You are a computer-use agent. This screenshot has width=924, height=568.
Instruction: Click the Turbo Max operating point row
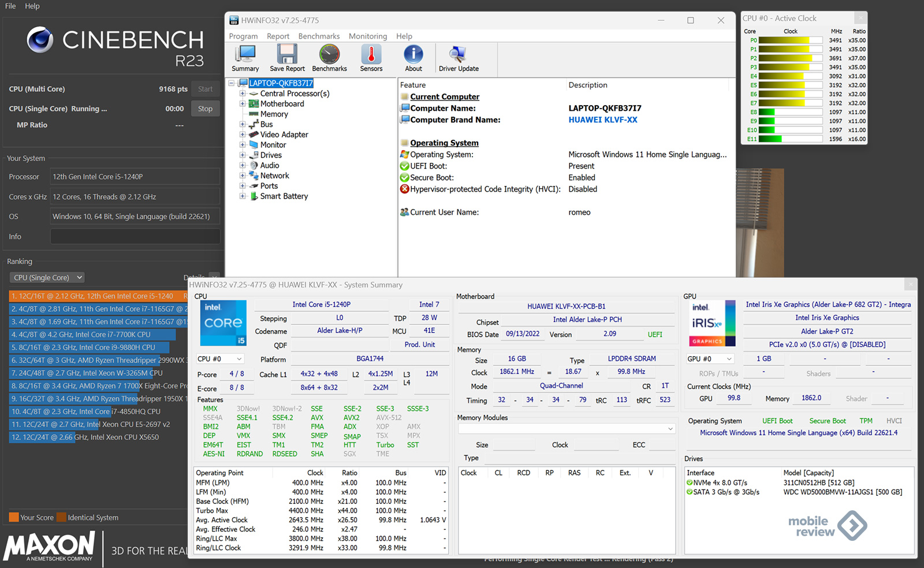321,511
